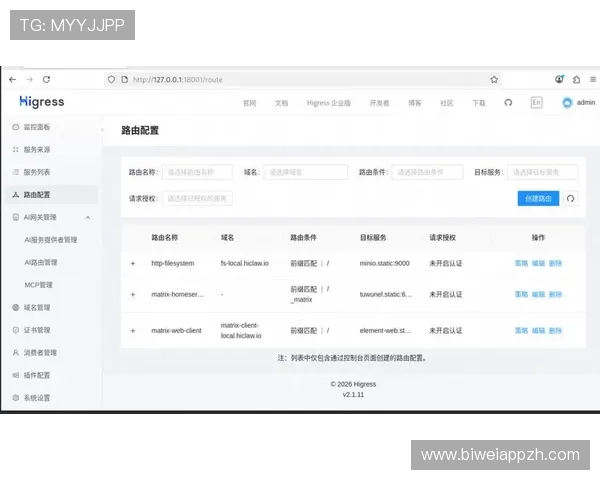
Task: Click the shield tracking protection icon
Action: click(x=111, y=80)
